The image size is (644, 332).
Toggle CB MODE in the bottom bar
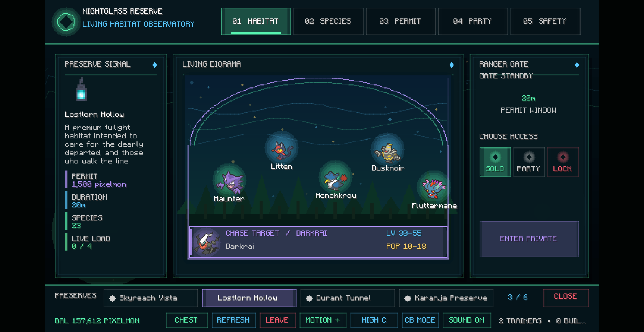click(420, 320)
